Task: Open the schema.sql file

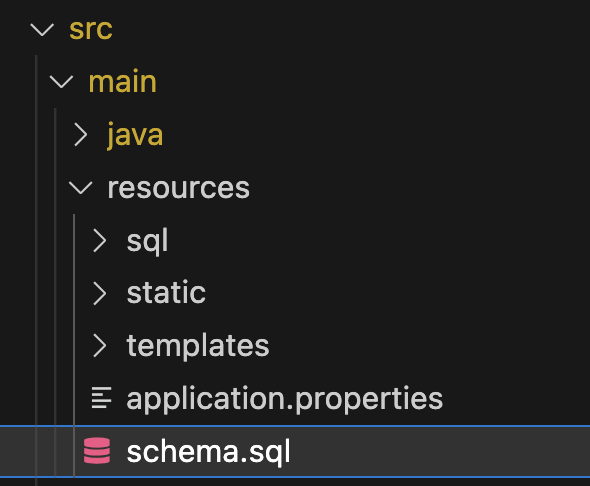Action: click(208, 452)
